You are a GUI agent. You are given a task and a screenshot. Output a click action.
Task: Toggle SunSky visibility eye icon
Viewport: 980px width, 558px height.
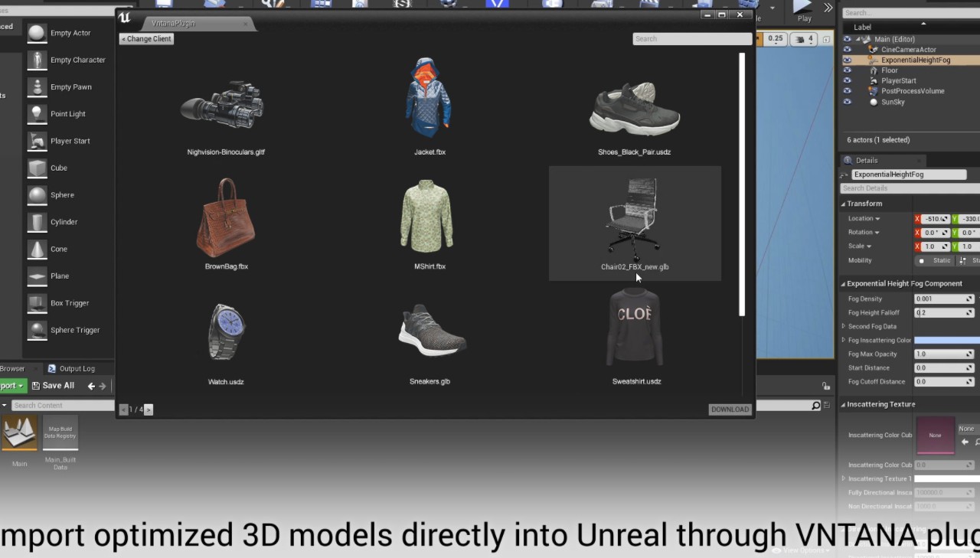click(847, 102)
